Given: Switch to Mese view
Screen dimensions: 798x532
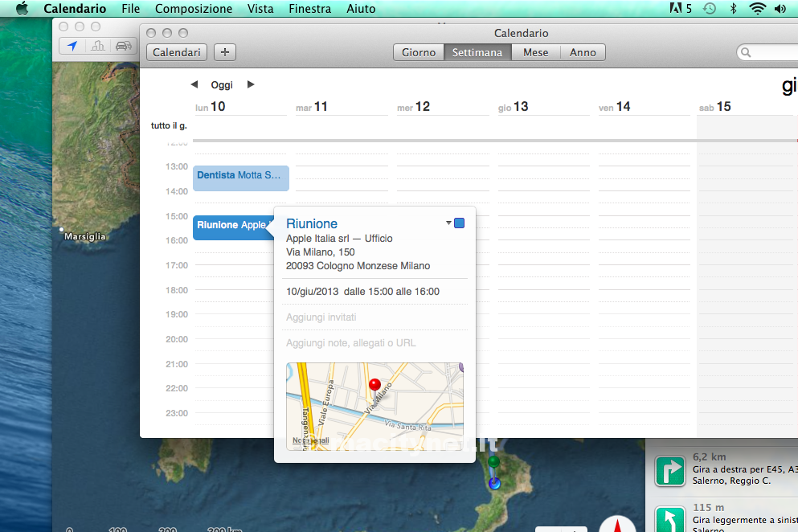Looking at the screenshot, I should click(535, 52).
